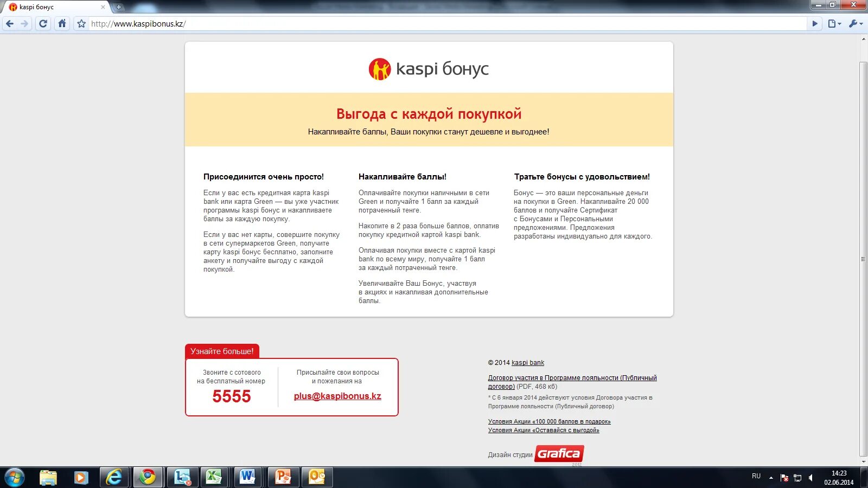Click heading Накапливайте баллы!

403,177
